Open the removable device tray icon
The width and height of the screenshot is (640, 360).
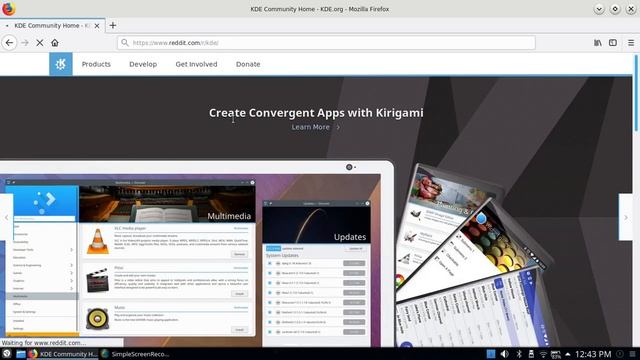click(x=531, y=354)
